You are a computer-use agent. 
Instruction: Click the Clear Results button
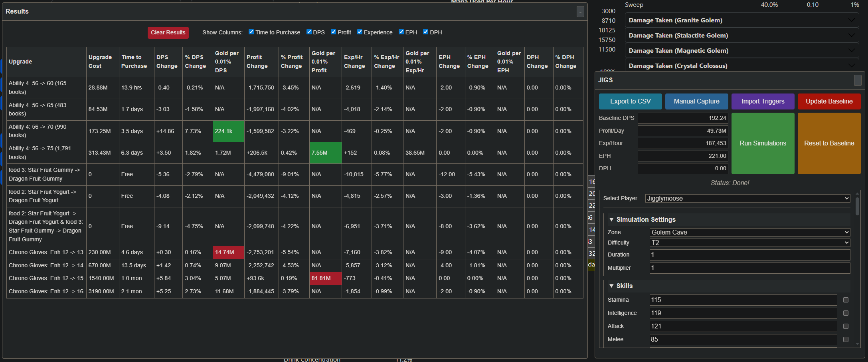click(x=168, y=33)
